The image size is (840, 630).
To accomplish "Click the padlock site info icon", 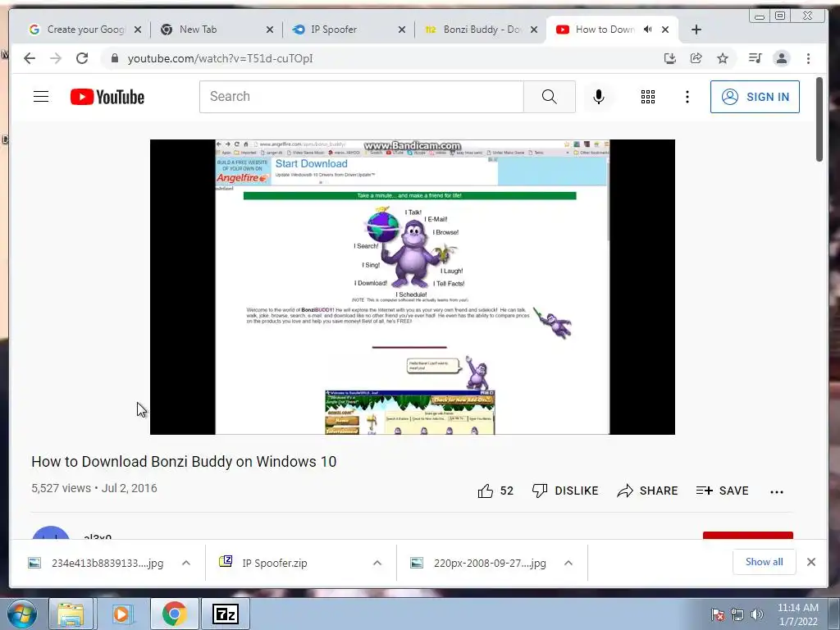I will pyautogui.click(x=114, y=58).
